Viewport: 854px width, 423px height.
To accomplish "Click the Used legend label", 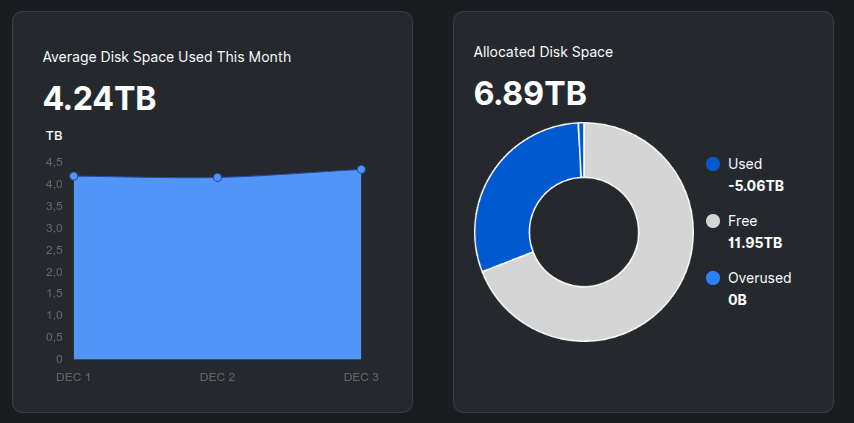I will 745,164.
